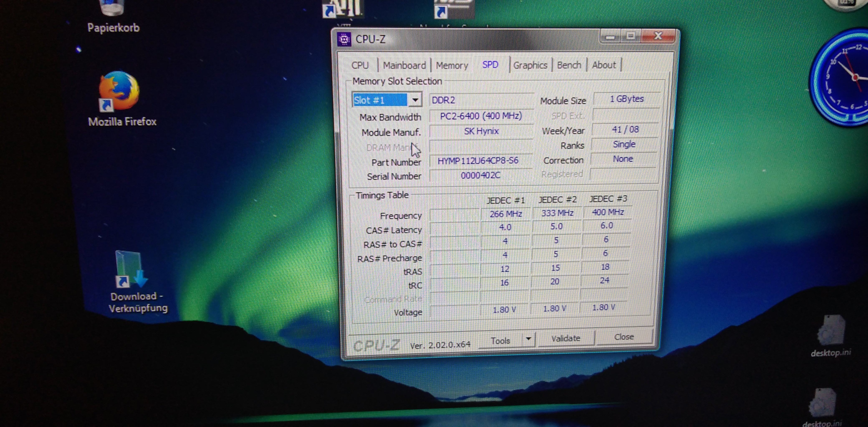Click the tRC value 20

pos(555,281)
